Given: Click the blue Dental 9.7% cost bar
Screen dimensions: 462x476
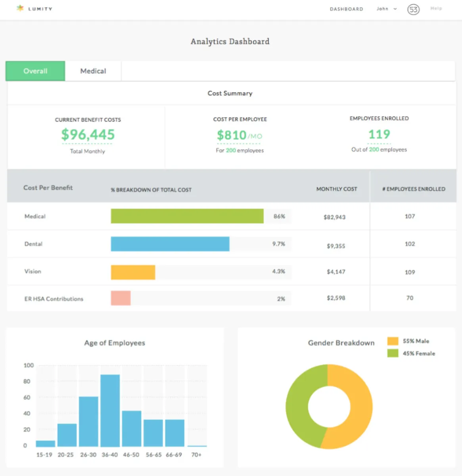Looking at the screenshot, I should pyautogui.click(x=170, y=244).
